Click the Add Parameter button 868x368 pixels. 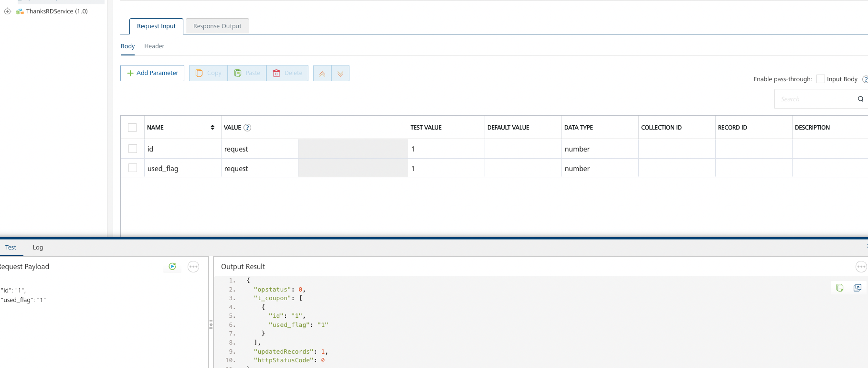point(152,73)
